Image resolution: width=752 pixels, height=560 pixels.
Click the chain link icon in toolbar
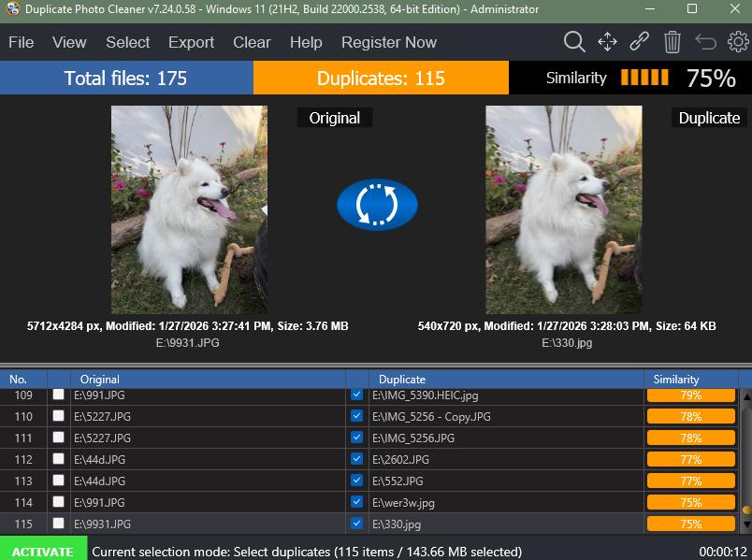[x=640, y=42]
